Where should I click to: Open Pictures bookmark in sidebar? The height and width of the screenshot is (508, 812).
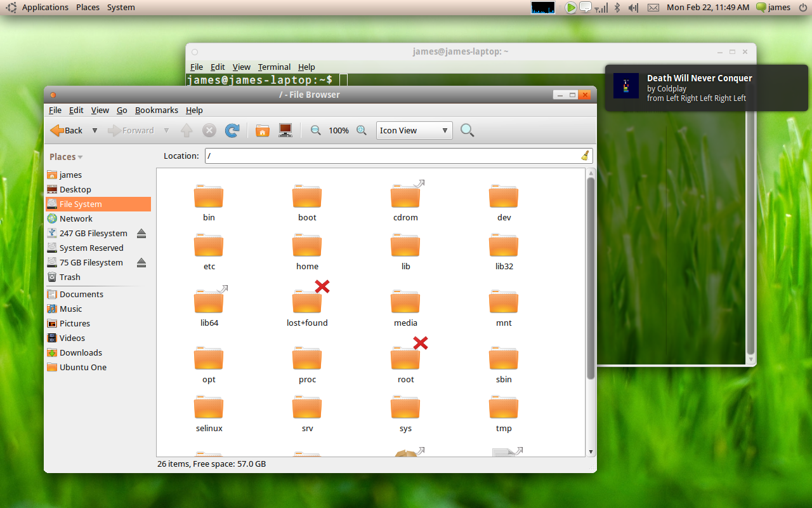[x=98, y=323]
